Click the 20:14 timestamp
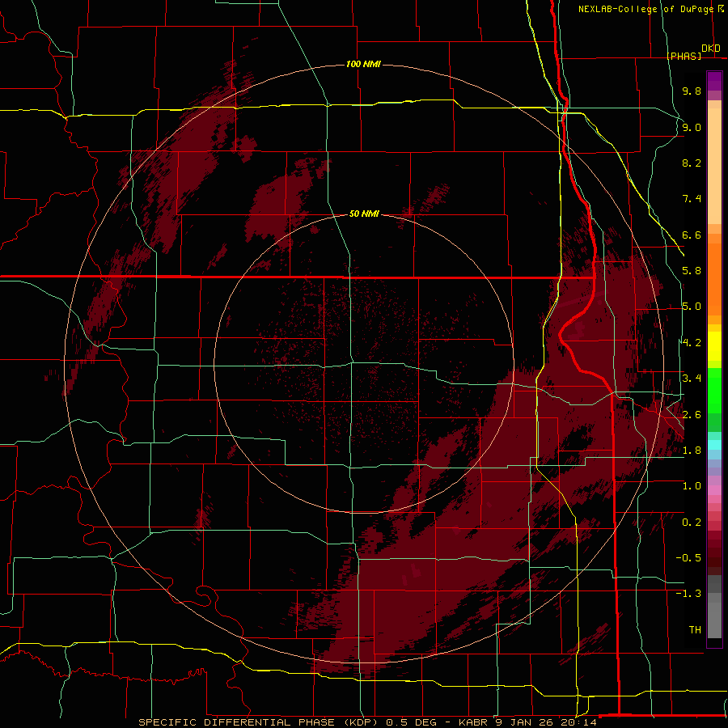Screen dimensions: 728x728 click(580, 722)
